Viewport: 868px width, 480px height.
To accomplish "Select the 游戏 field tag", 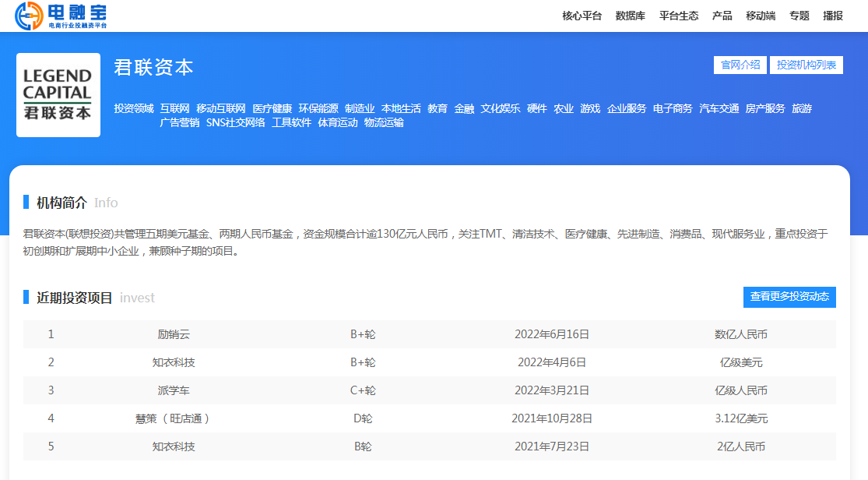I will tap(590, 108).
